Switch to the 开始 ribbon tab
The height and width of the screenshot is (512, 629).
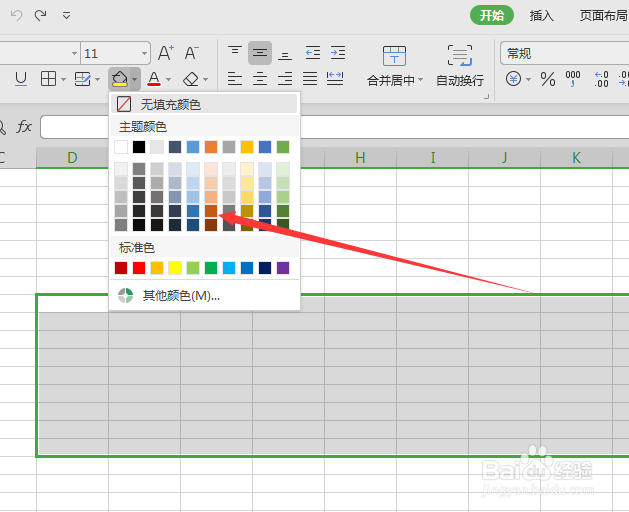(492, 16)
